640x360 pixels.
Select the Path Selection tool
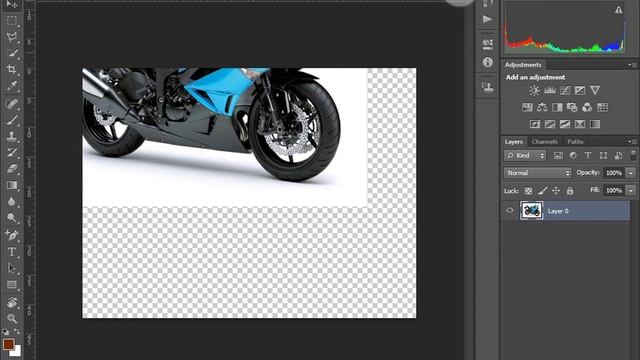(x=12, y=268)
